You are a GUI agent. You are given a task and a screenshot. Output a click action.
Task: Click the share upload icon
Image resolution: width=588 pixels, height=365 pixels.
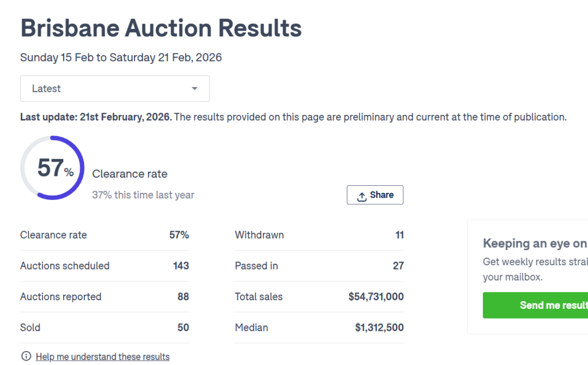pyautogui.click(x=362, y=197)
